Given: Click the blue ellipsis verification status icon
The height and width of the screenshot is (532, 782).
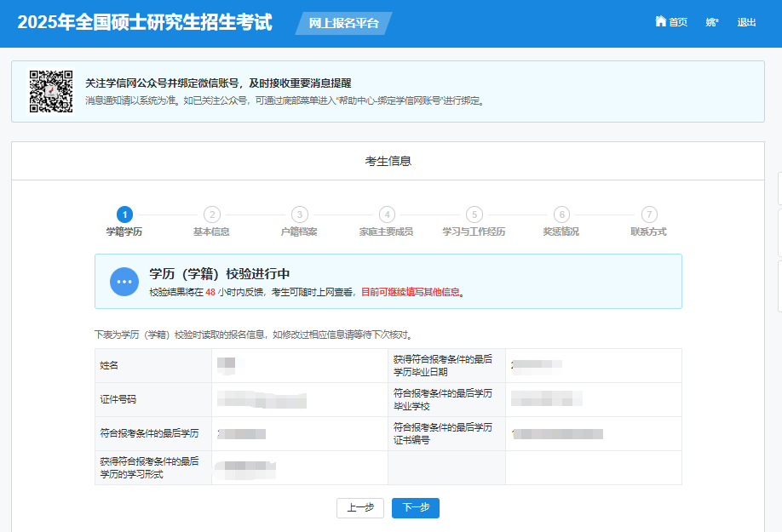Looking at the screenshot, I should [124, 282].
